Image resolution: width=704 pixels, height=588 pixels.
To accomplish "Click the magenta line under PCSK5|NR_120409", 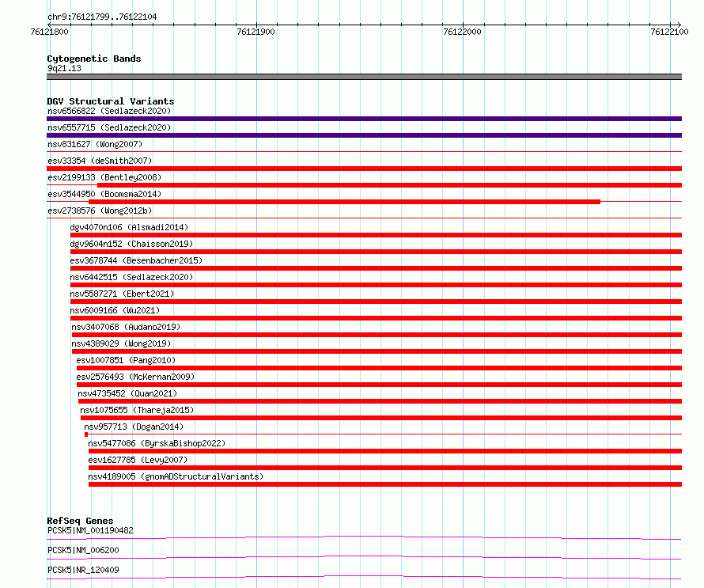I will pyautogui.click(x=364, y=577).
